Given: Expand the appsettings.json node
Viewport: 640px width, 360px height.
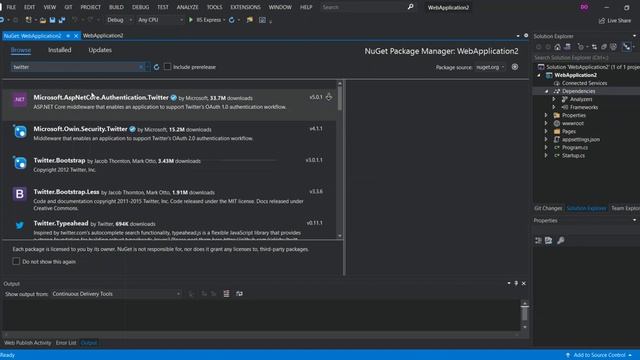Looking at the screenshot, I should (546, 140).
